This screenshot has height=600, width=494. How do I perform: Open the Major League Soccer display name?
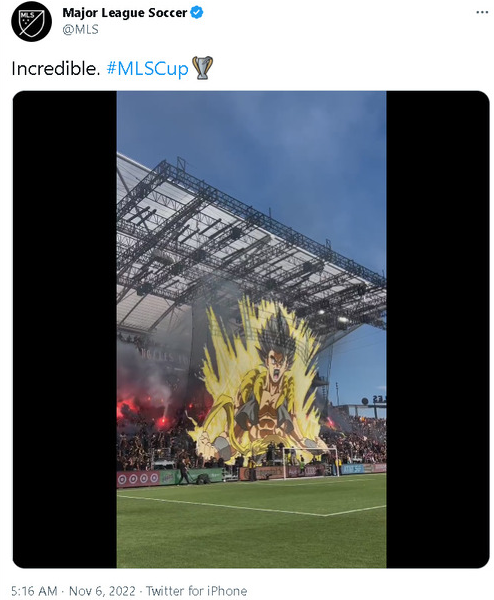(x=125, y=13)
